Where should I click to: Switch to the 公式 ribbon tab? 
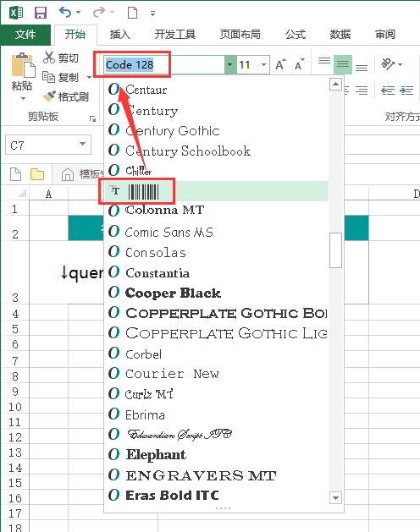tap(296, 35)
